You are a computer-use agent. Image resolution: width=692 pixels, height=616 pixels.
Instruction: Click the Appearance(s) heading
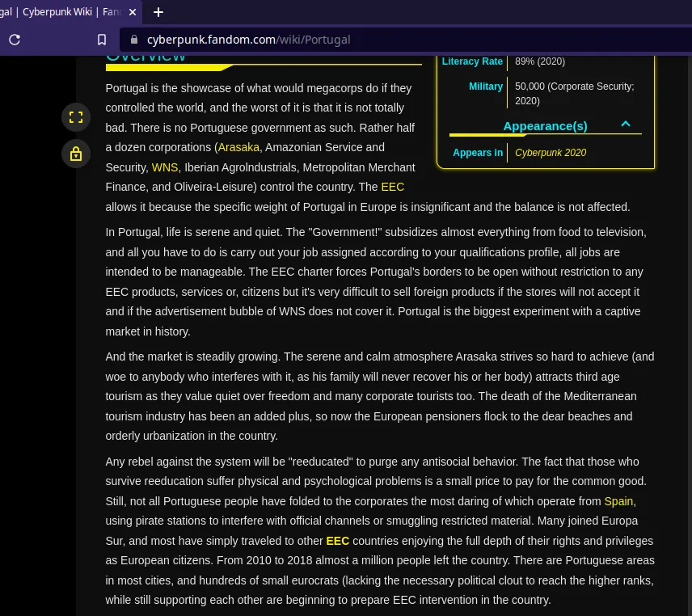coord(545,126)
